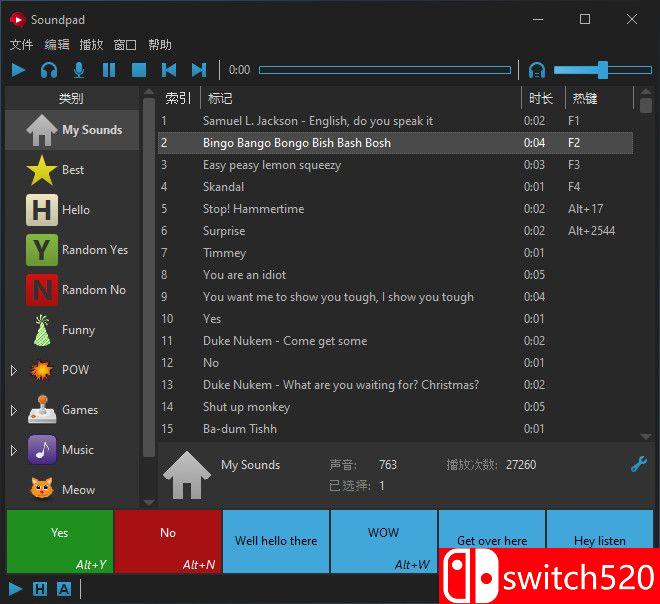
Task: Expand the Games category
Action: coord(13,410)
